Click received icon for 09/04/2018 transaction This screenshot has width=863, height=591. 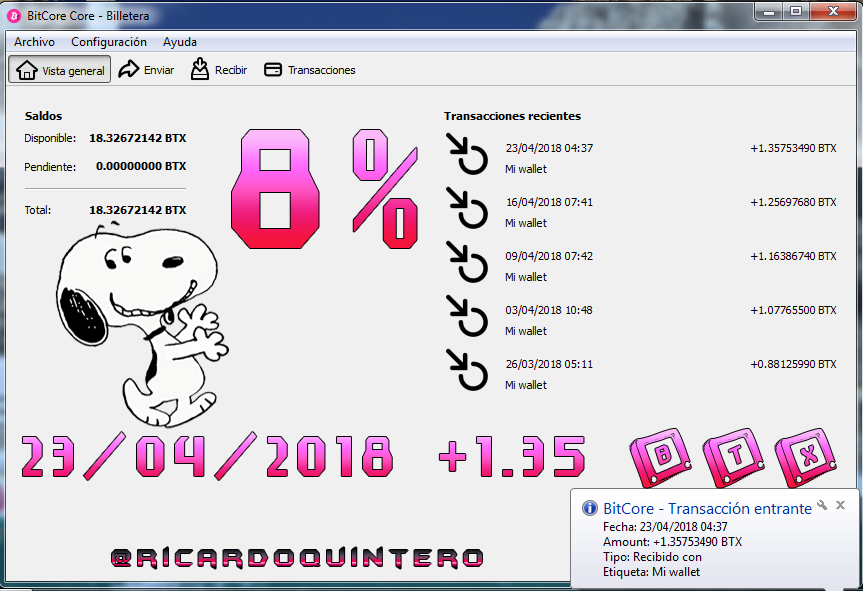tap(467, 262)
